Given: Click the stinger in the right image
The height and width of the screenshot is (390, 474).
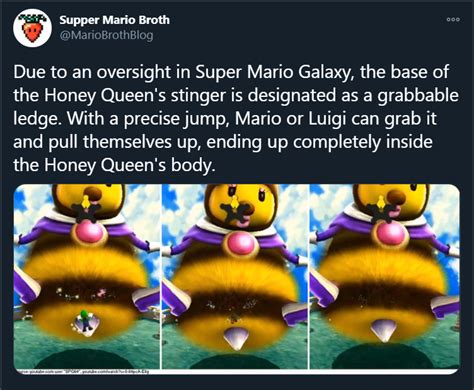Looking at the screenshot, I should (384, 329).
